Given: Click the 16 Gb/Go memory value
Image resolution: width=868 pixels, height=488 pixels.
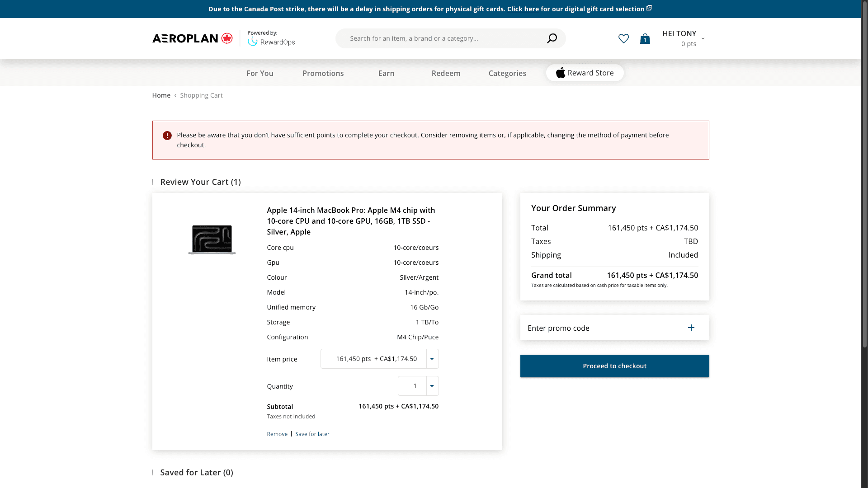Looking at the screenshot, I should (x=424, y=307).
